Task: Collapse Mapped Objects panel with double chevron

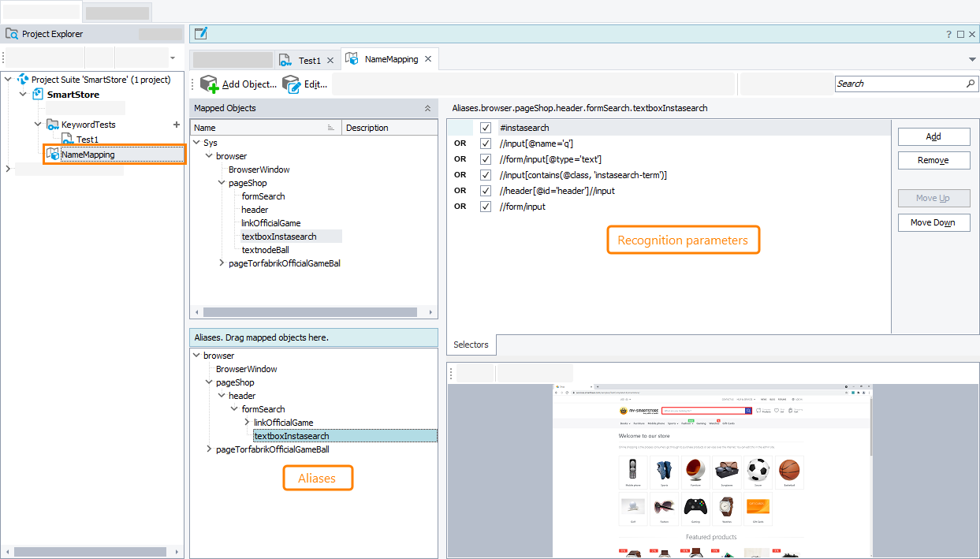Action: point(427,108)
